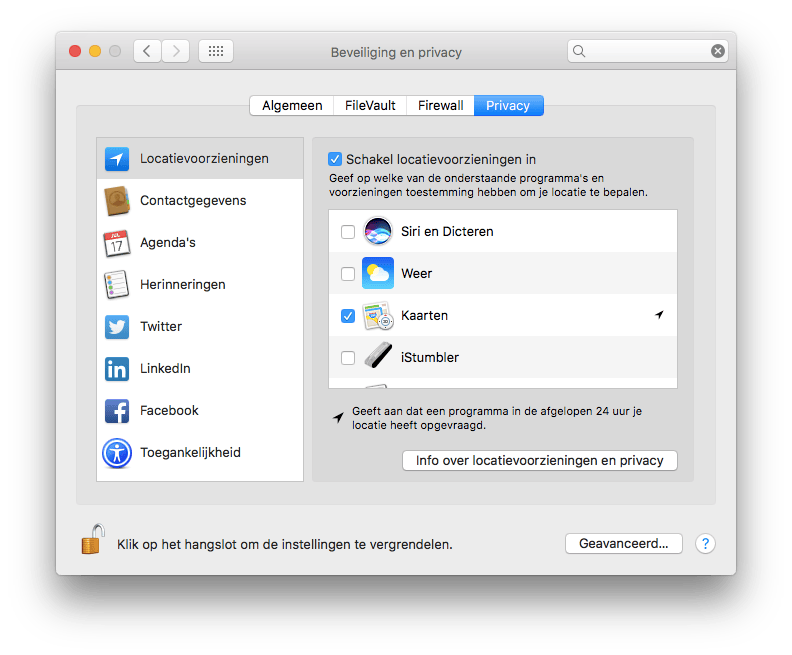Click the Contactgegevens address book icon
Image resolution: width=792 pixels, height=655 pixels.
pyautogui.click(x=117, y=200)
